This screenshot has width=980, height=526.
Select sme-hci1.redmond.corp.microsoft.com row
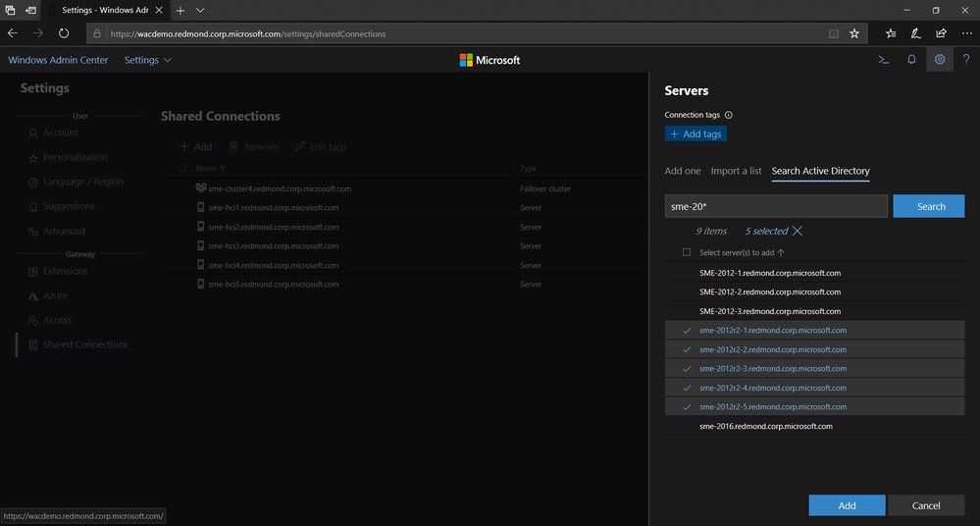(x=404, y=208)
